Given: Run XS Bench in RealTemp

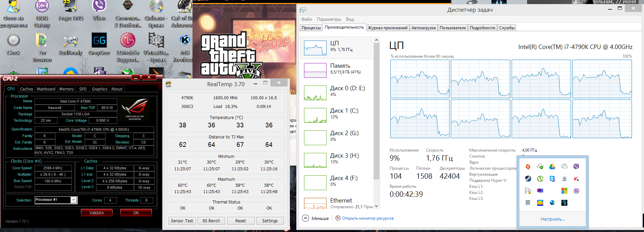Looking at the screenshot, I should (211, 221).
